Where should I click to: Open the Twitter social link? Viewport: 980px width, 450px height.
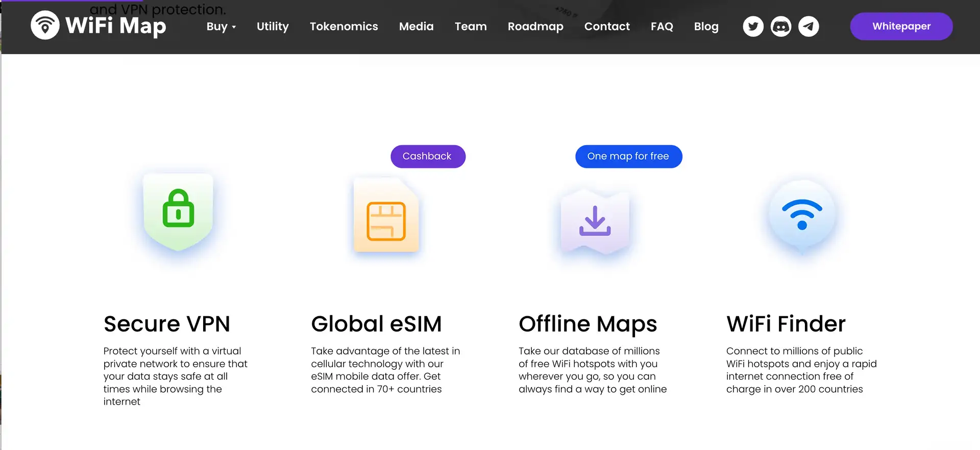tap(753, 27)
